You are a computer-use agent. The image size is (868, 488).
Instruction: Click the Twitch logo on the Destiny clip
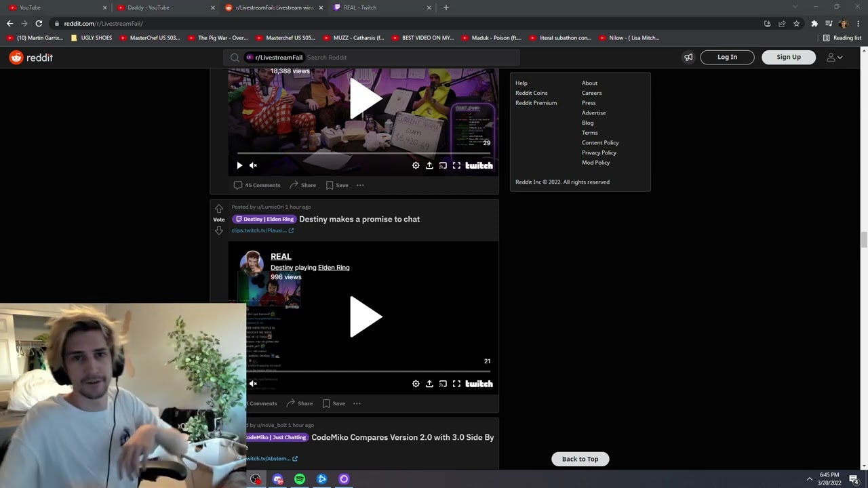point(479,384)
